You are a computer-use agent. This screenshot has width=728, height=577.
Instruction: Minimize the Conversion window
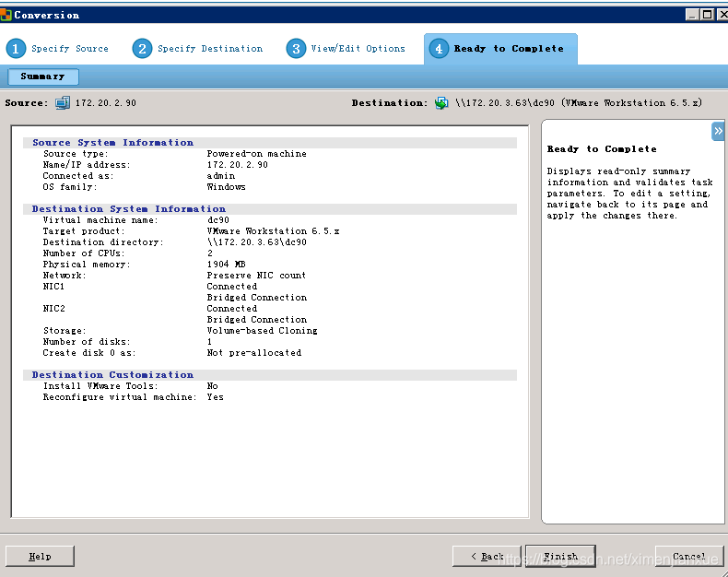(x=692, y=15)
